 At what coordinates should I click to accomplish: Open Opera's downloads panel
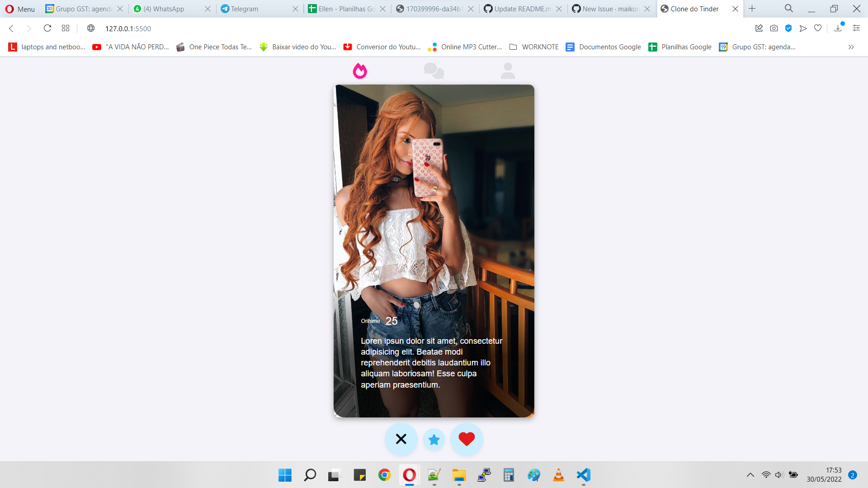click(x=839, y=28)
